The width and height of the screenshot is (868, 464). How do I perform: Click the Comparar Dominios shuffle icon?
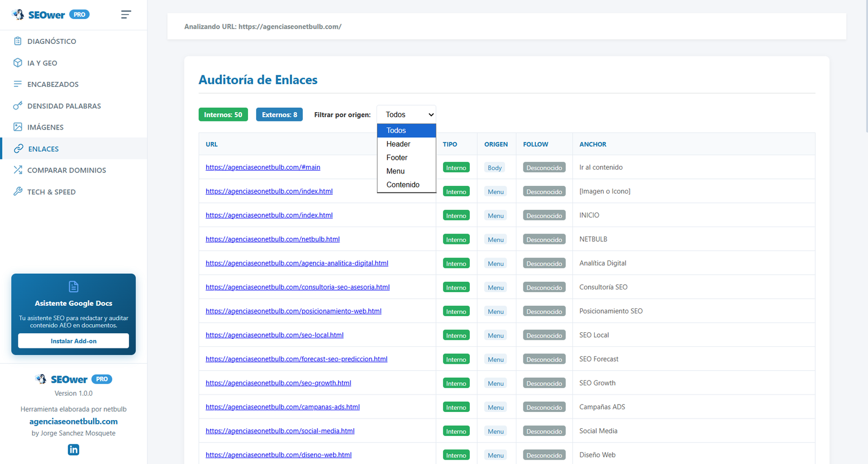click(x=18, y=170)
